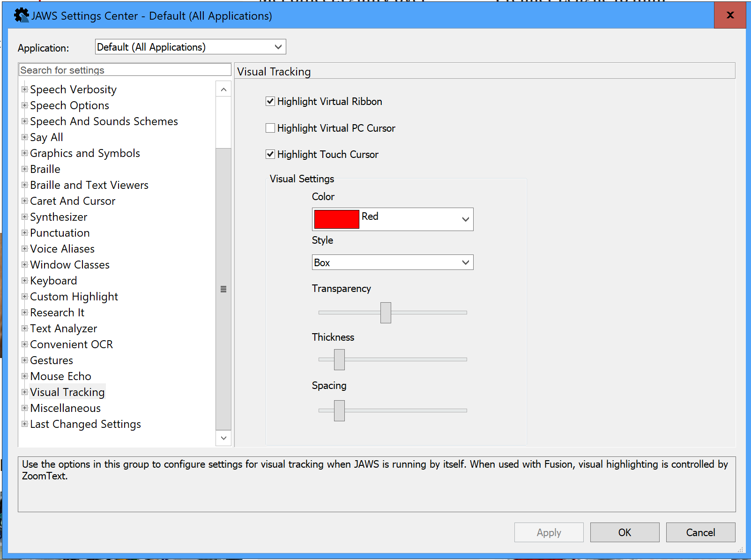Click the Thickness slider handle
This screenshot has height=560, width=751.
339,359
